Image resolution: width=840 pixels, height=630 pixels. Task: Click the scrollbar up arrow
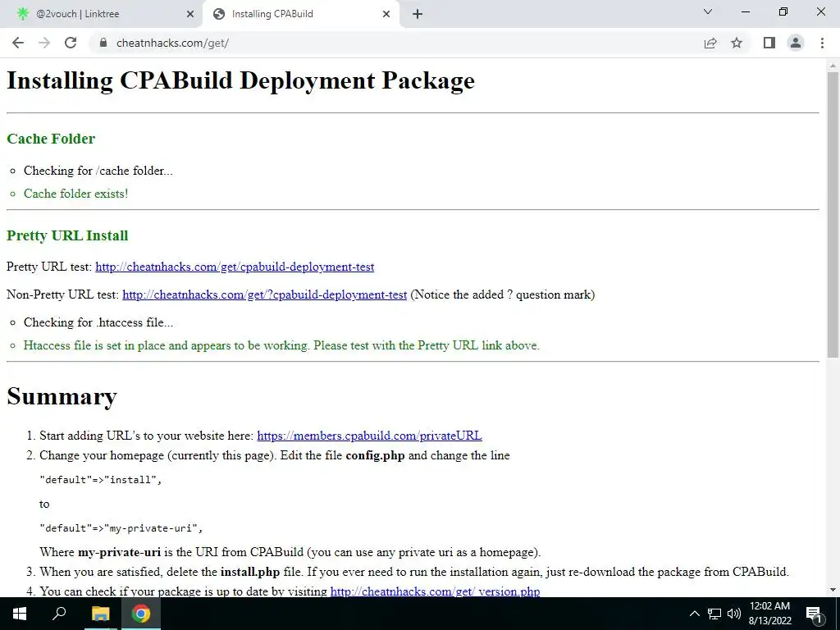click(x=833, y=66)
